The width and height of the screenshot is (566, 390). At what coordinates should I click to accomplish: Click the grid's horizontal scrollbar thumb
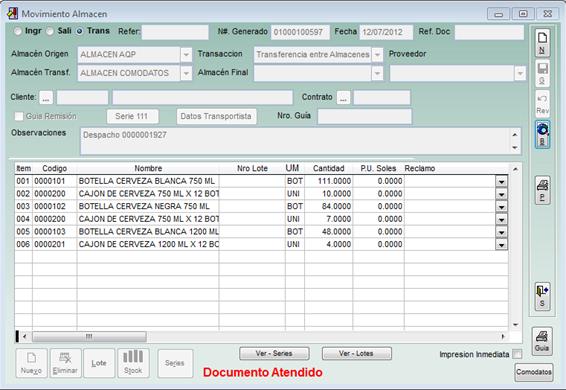[x=89, y=337]
